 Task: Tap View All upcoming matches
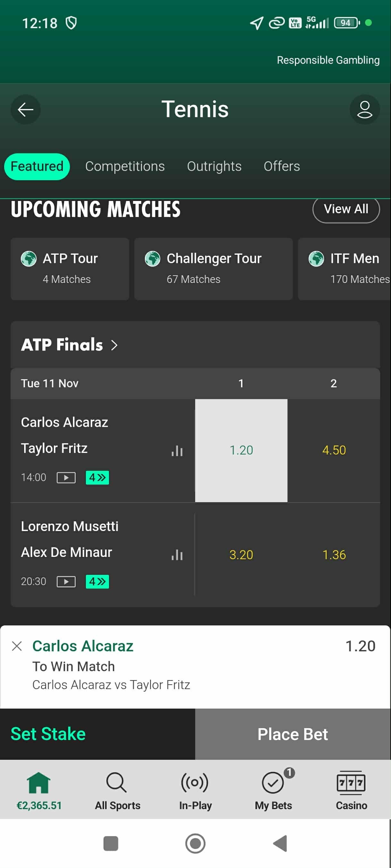(x=346, y=209)
